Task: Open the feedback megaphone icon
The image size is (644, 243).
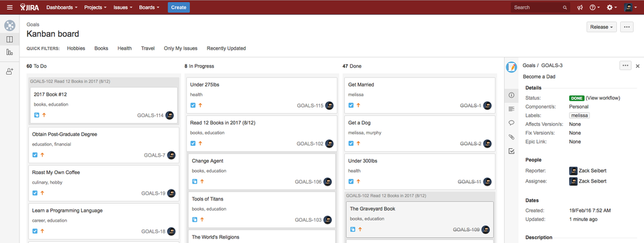Action: (580, 7)
